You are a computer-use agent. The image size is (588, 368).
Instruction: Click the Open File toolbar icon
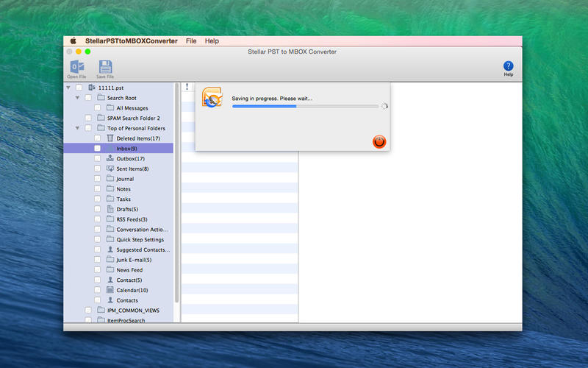(77, 68)
